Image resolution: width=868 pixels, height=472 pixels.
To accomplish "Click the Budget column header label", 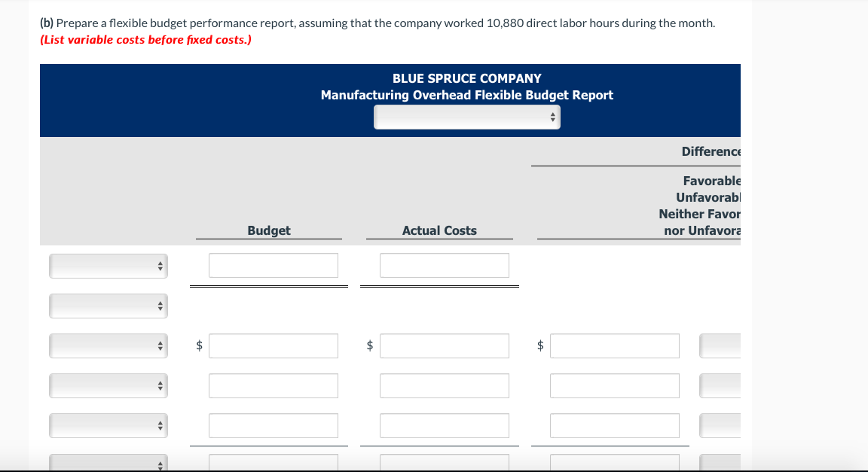I will point(268,230).
